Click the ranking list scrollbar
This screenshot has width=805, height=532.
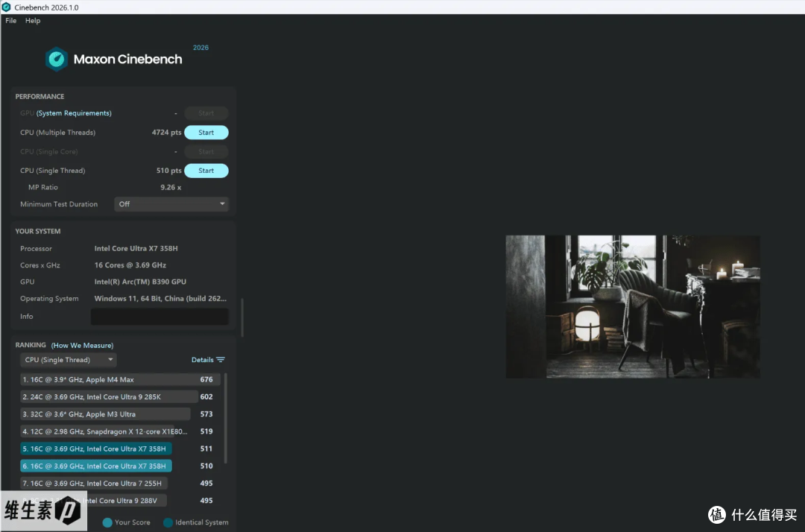pyautogui.click(x=225, y=418)
